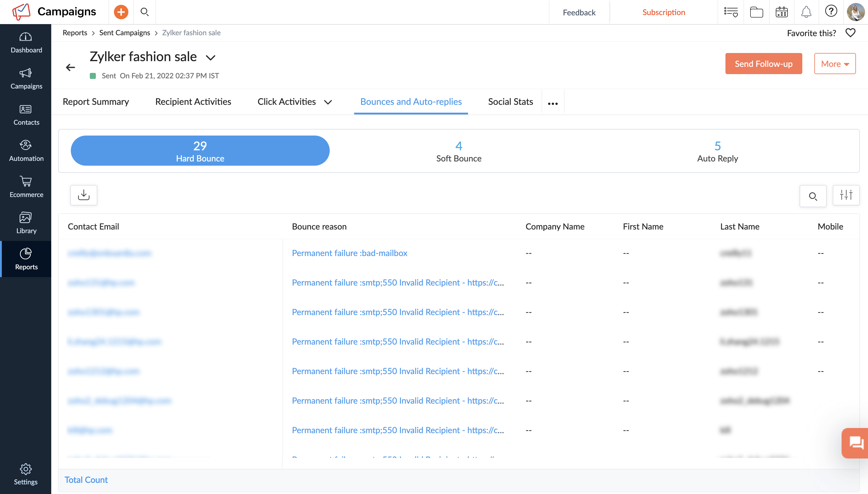The width and height of the screenshot is (868, 494).
Task: Select the 29 Hard Bounce filter
Action: (x=200, y=151)
